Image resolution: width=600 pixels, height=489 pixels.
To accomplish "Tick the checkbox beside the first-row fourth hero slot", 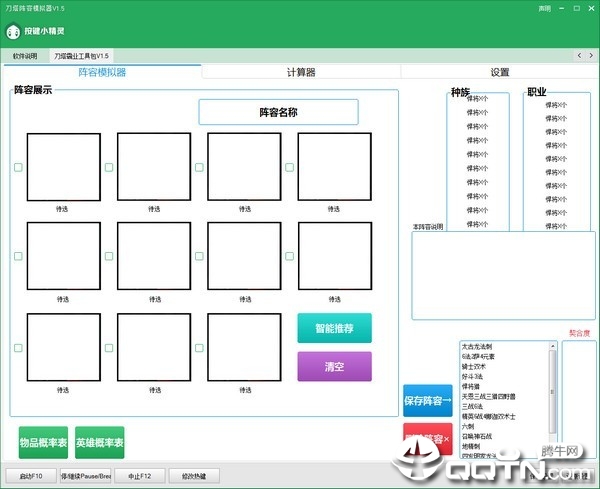I will tap(290, 167).
